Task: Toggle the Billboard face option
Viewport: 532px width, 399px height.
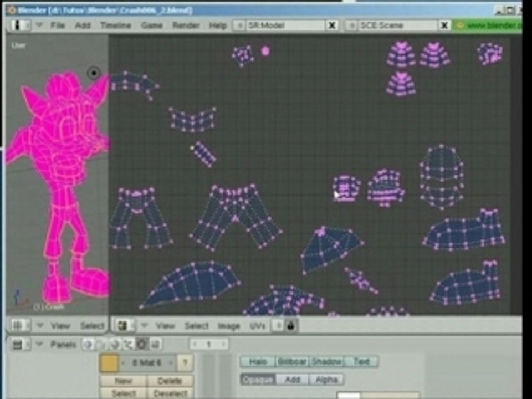Action: (x=292, y=362)
